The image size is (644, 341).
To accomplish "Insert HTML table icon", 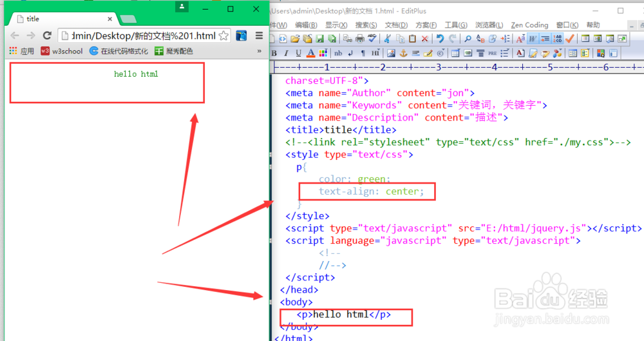I will [455, 53].
